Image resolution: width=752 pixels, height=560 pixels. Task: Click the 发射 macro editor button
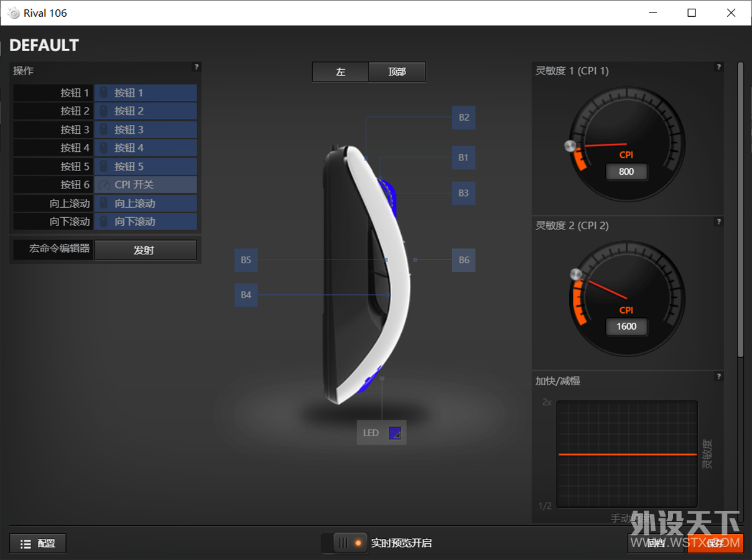pos(146,250)
